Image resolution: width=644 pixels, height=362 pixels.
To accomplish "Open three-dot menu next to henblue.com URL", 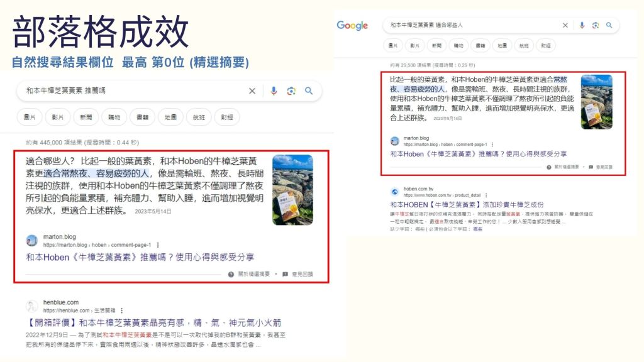I will [x=121, y=310].
